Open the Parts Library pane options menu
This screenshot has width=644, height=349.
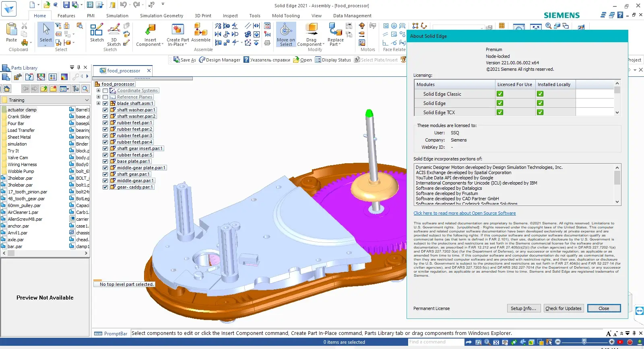coord(72,68)
